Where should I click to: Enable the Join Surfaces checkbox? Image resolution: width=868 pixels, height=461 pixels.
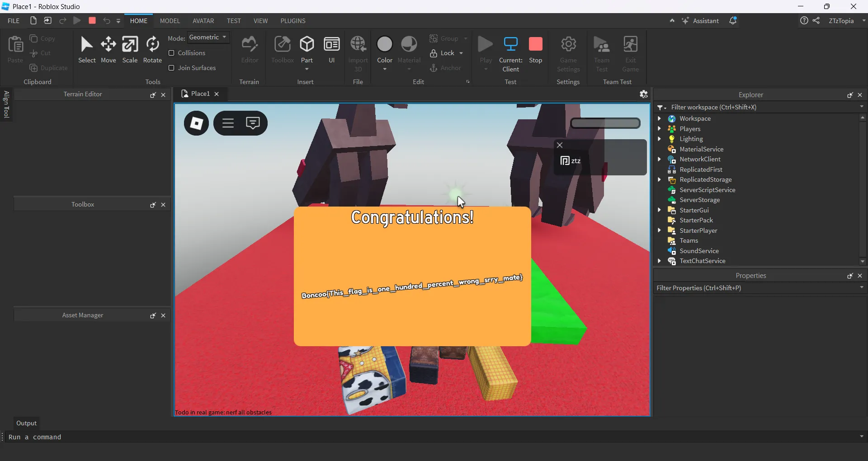click(x=171, y=68)
